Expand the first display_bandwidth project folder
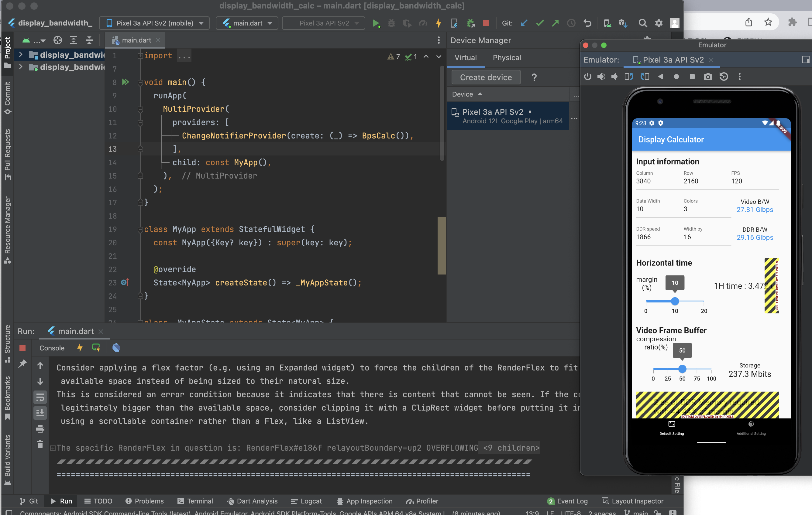This screenshot has width=812, height=515. click(x=21, y=55)
